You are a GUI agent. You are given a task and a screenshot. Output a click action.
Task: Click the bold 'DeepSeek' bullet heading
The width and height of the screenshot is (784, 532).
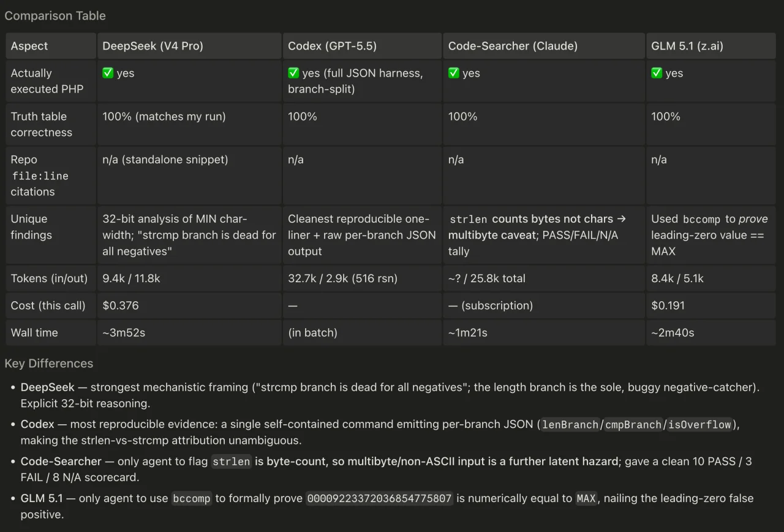pos(48,388)
